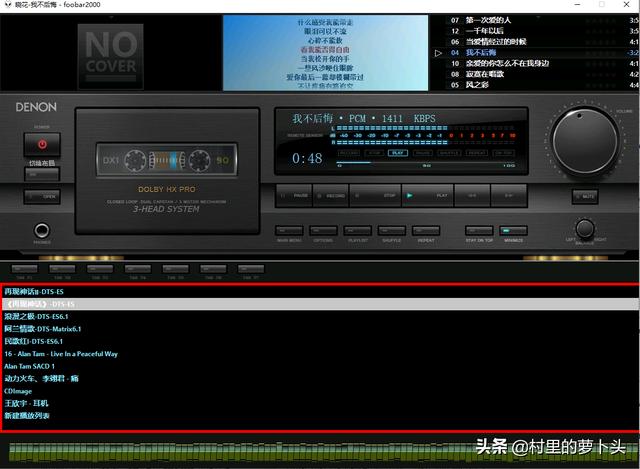
Task: Open the MAIN MENU button
Action: point(289,231)
